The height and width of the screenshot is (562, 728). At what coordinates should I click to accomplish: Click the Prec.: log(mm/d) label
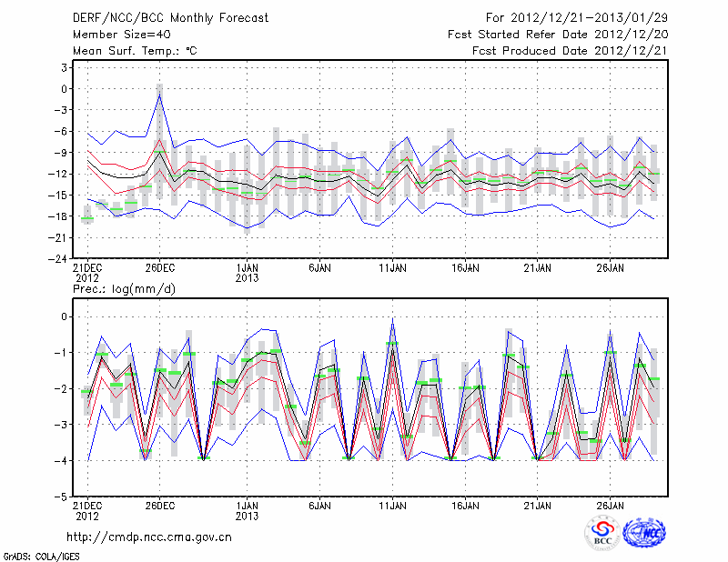coord(123,288)
